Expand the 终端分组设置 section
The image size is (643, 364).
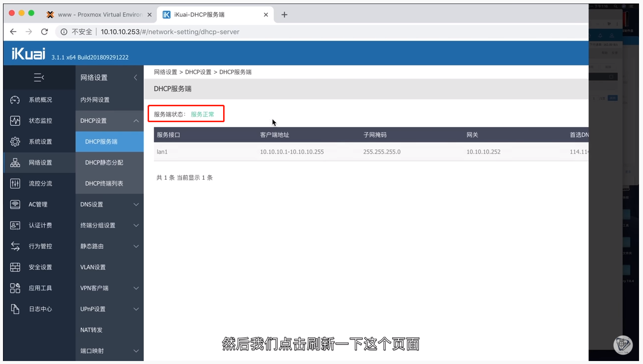(136, 225)
